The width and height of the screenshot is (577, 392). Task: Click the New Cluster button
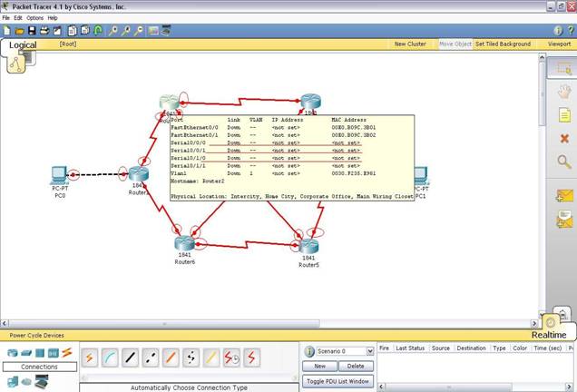coord(410,44)
